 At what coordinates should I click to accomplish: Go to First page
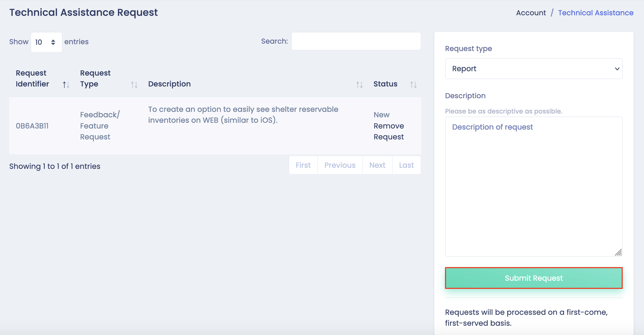[x=303, y=165]
